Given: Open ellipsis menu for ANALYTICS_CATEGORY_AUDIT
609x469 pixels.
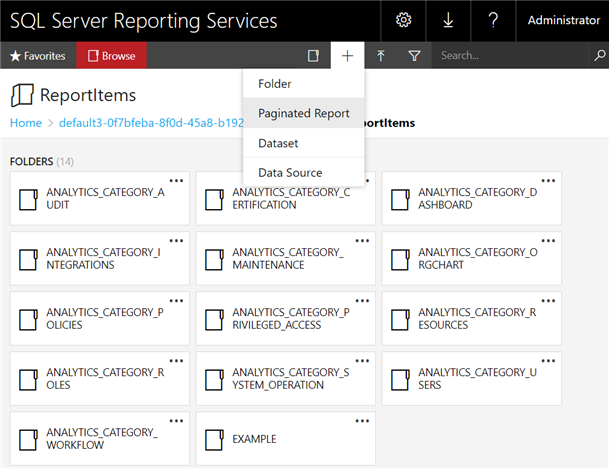Looking at the screenshot, I should pos(176,181).
